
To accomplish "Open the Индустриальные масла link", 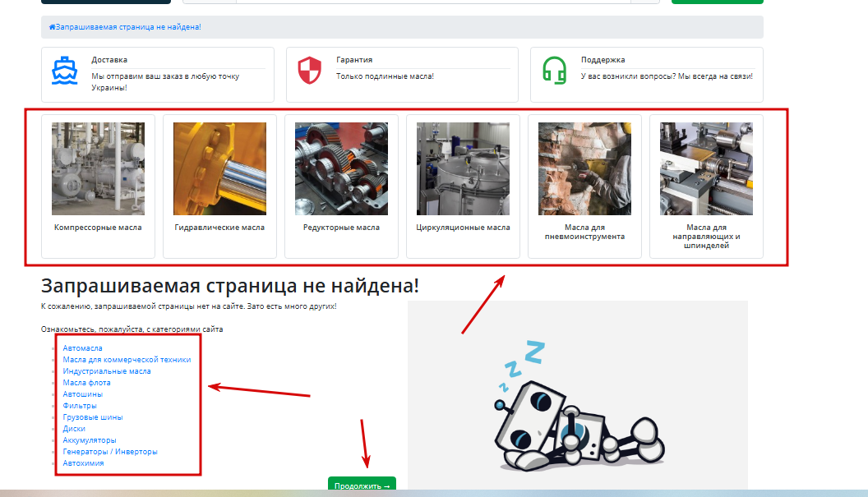I will [x=107, y=371].
